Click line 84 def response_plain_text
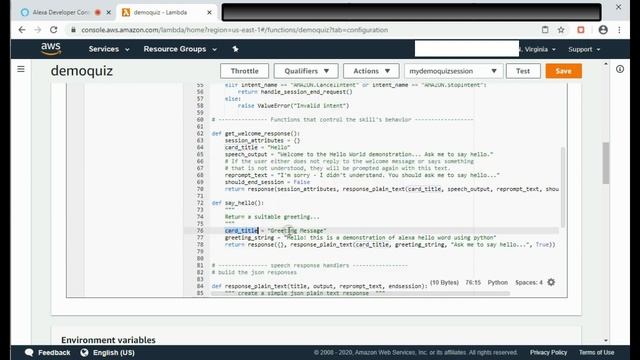Image resolution: width=640 pixels, height=360 pixels. click(319, 286)
